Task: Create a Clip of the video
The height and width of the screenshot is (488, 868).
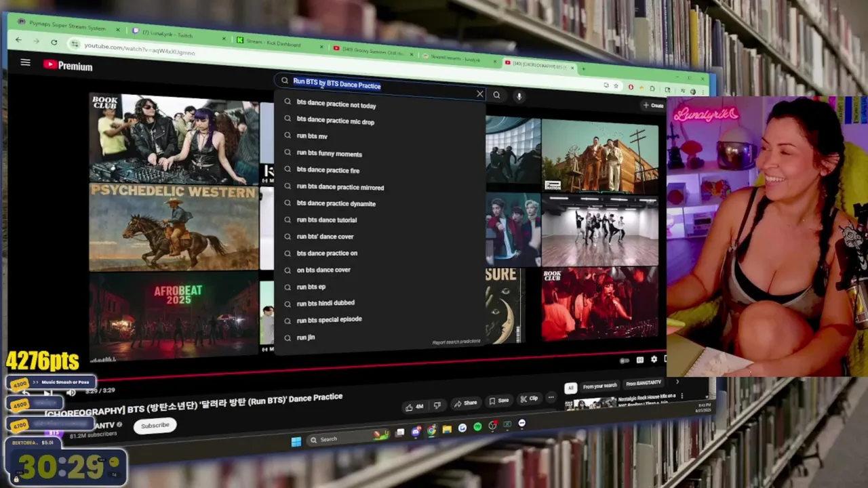Action: pos(530,399)
